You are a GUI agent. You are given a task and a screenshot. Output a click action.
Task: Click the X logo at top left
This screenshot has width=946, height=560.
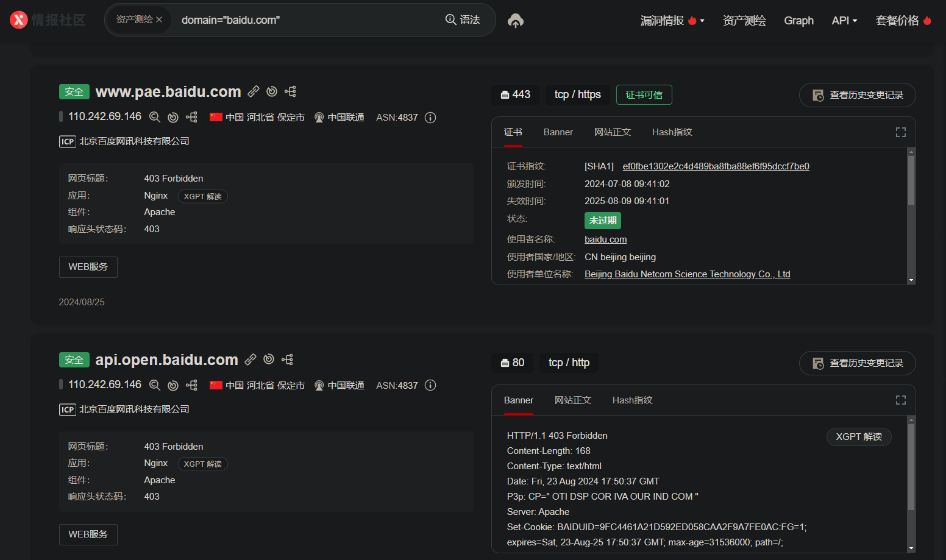click(19, 20)
